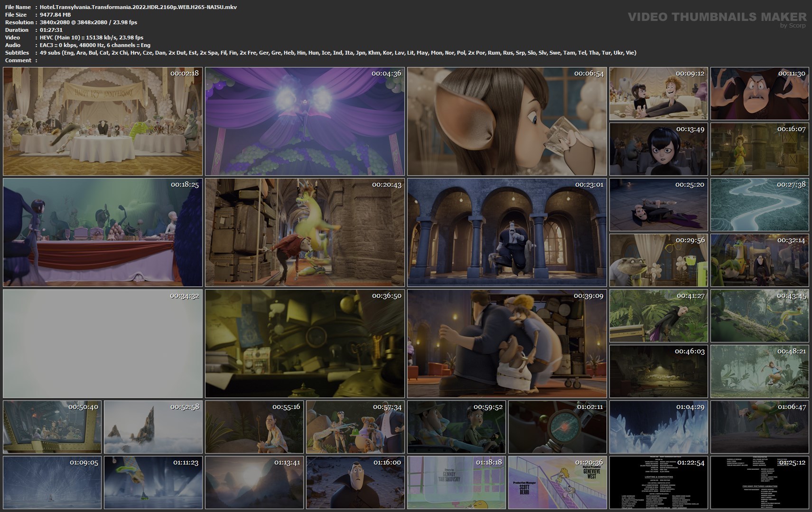Click the VIDEO THUMBNAILS MAKER title
The image size is (812, 512).
(x=717, y=17)
